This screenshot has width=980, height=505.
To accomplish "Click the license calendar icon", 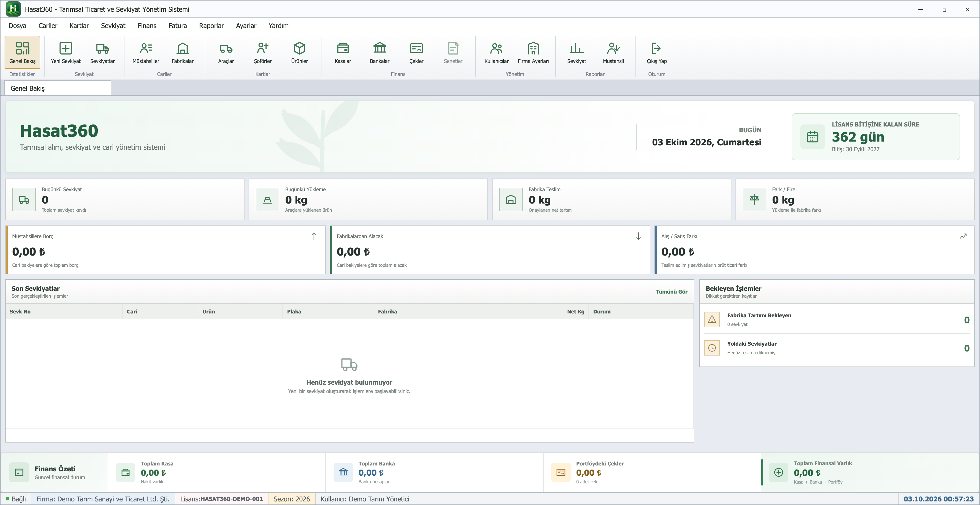I will pyautogui.click(x=813, y=136).
